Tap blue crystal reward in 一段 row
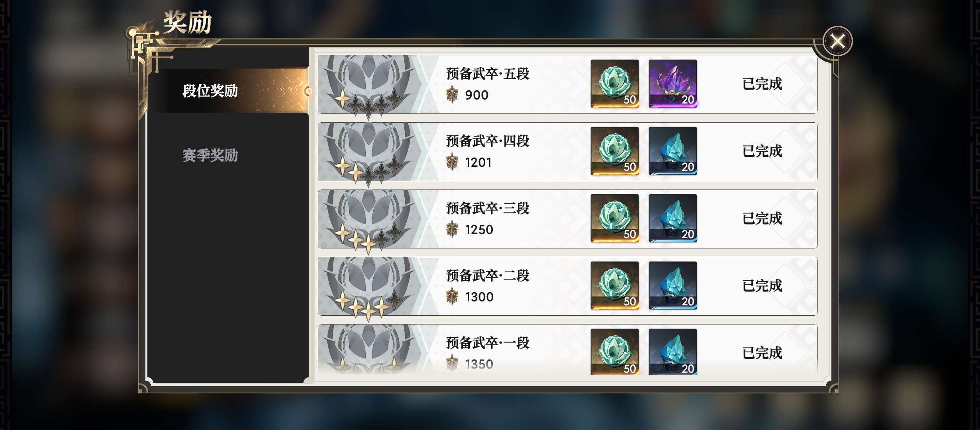 click(673, 352)
